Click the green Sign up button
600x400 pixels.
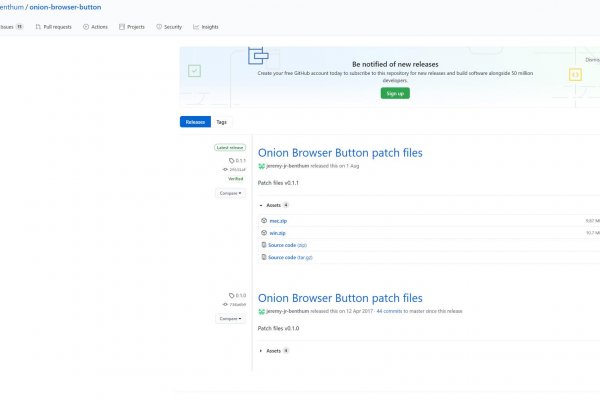[x=395, y=93]
